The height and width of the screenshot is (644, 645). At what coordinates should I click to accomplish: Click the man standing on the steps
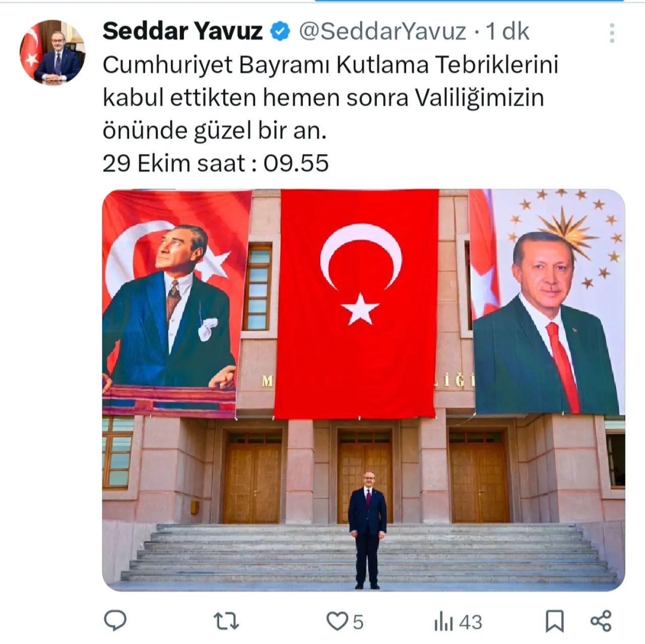(367, 530)
